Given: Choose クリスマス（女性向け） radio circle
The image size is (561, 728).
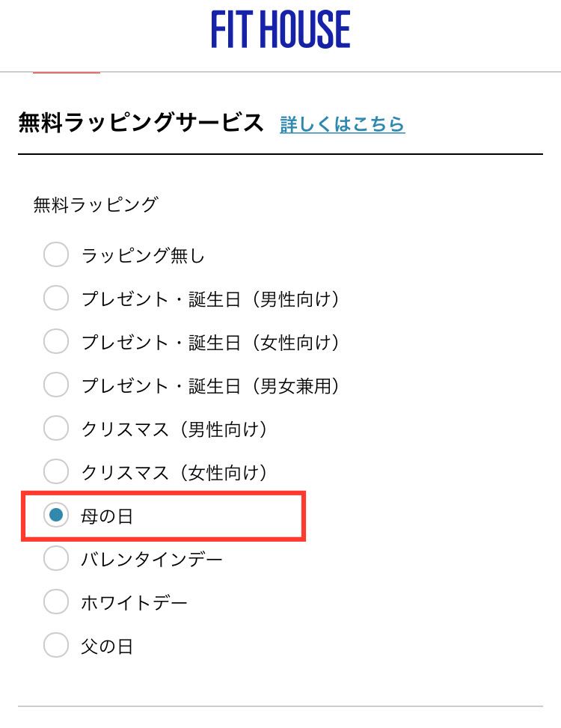Looking at the screenshot, I should click(56, 472).
